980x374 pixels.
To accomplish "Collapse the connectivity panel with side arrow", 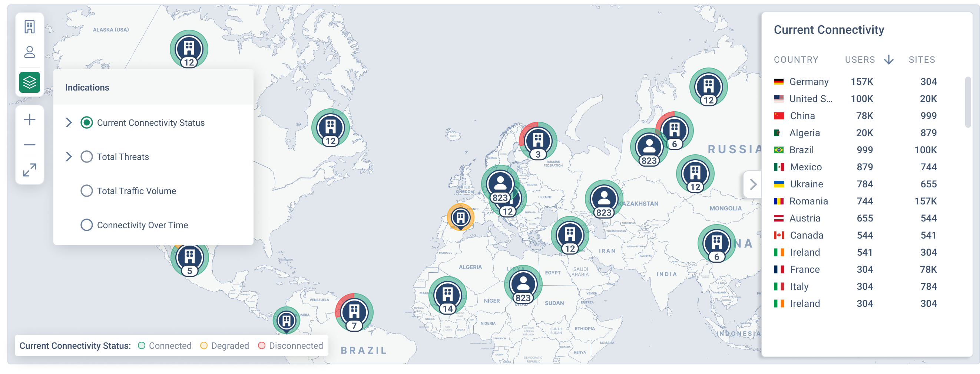I will pos(752,184).
